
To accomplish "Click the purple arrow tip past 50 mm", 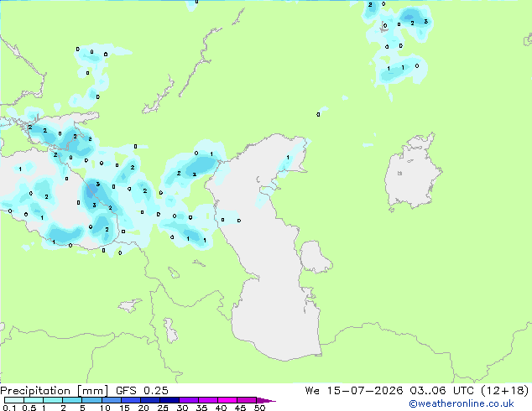I will click(266, 400).
